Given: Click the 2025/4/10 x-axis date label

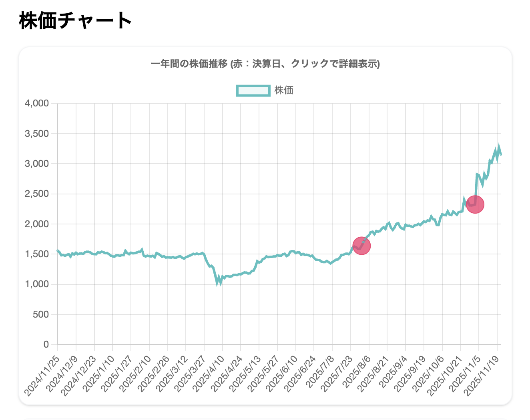Looking at the screenshot, I should pos(209,373).
